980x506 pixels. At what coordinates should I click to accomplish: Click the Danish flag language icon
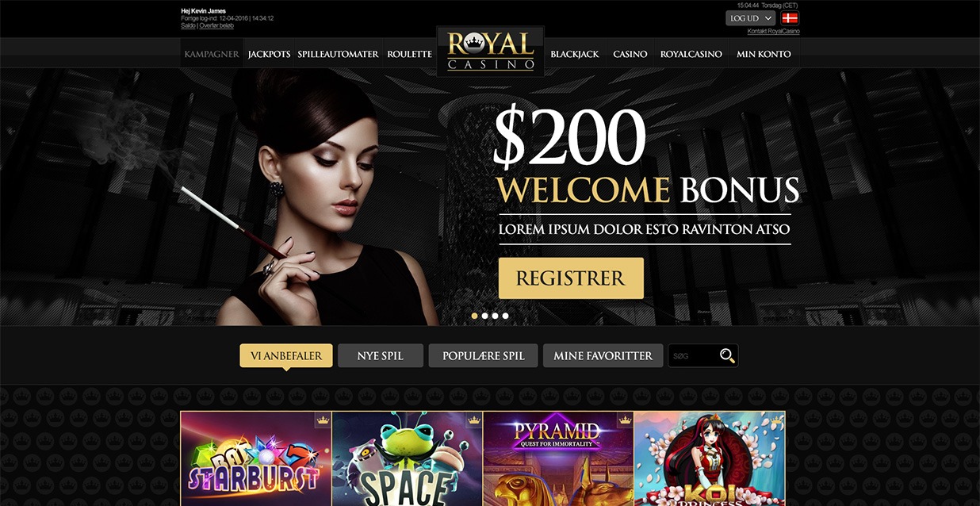coord(790,18)
